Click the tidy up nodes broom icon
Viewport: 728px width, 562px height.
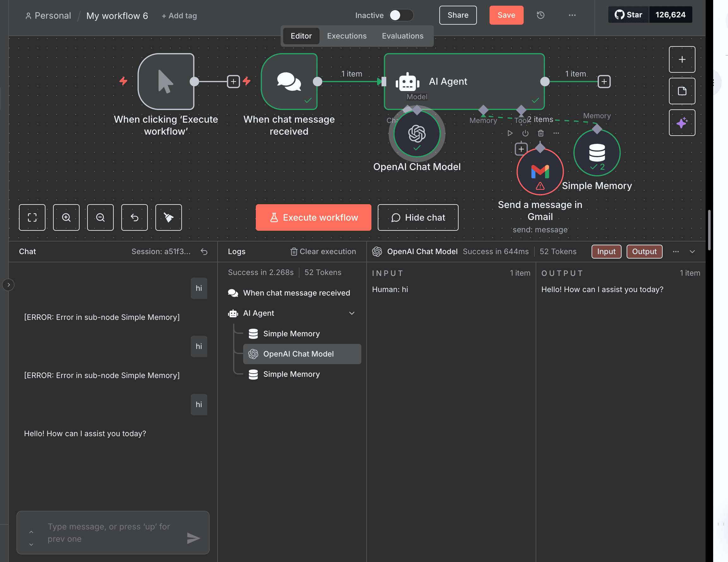(168, 217)
